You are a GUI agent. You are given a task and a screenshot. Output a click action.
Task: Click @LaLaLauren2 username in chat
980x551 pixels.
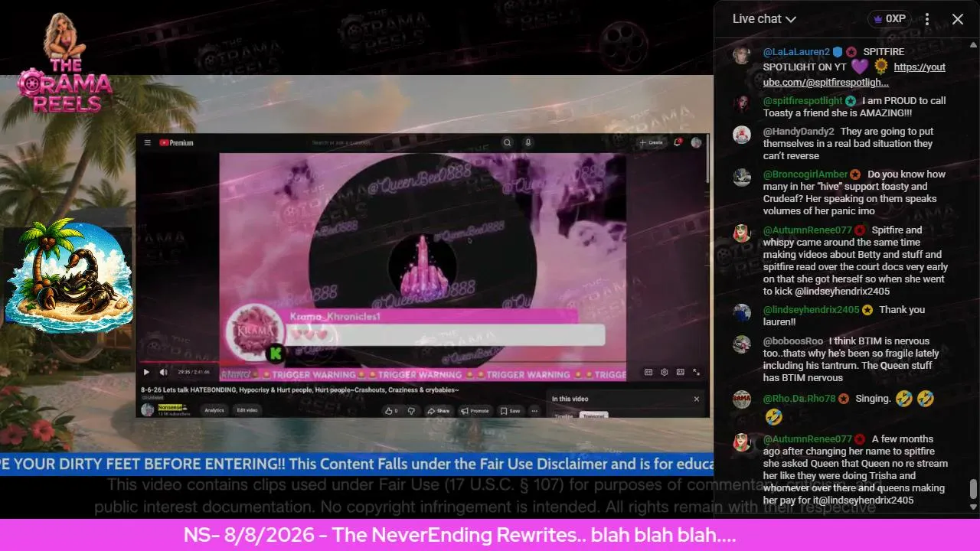(796, 52)
